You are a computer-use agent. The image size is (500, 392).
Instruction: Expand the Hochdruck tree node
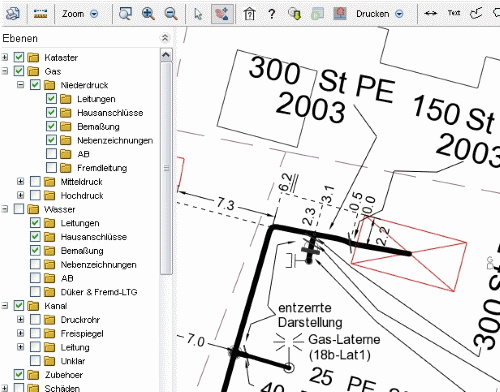click(21, 195)
